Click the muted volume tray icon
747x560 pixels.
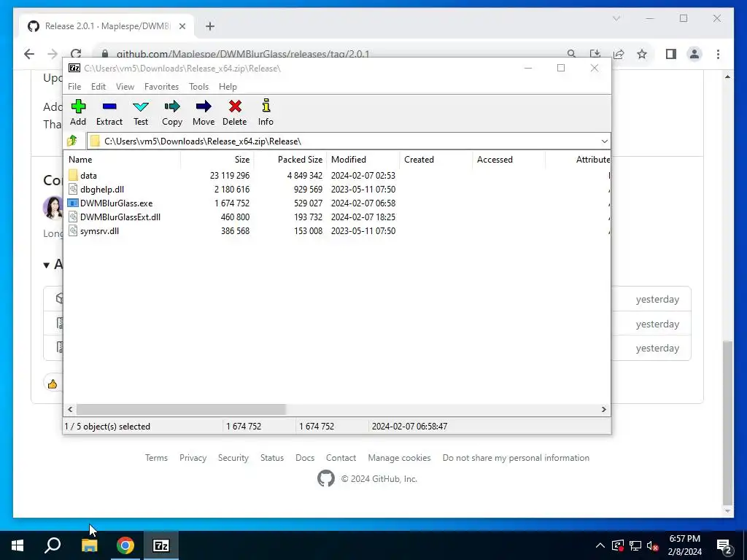coord(652,545)
